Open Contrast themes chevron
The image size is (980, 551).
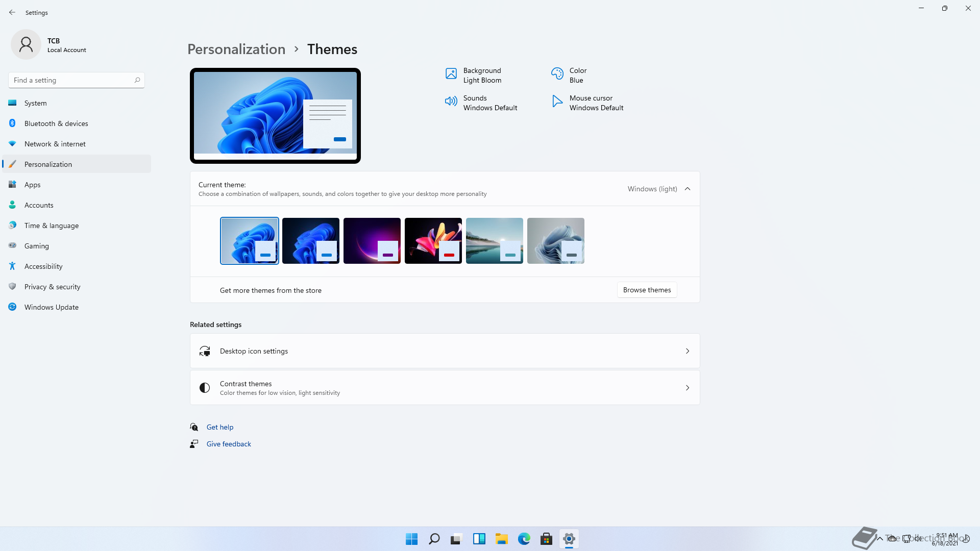(x=688, y=388)
